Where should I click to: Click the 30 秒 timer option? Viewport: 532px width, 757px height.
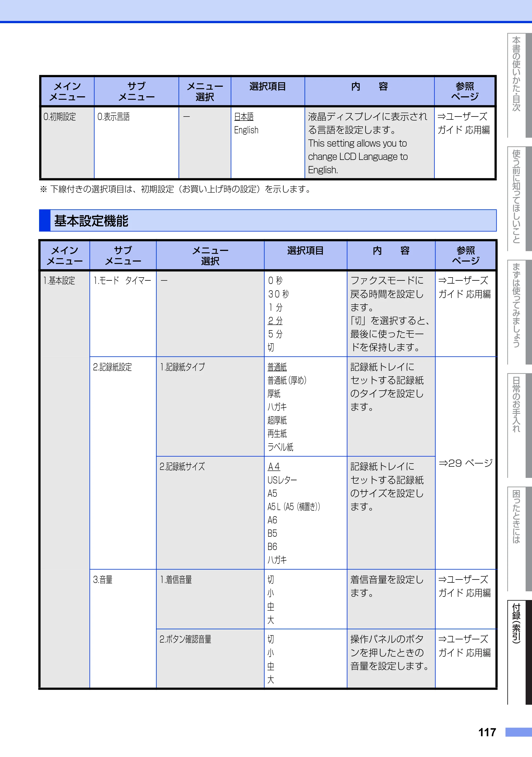pos(278,294)
